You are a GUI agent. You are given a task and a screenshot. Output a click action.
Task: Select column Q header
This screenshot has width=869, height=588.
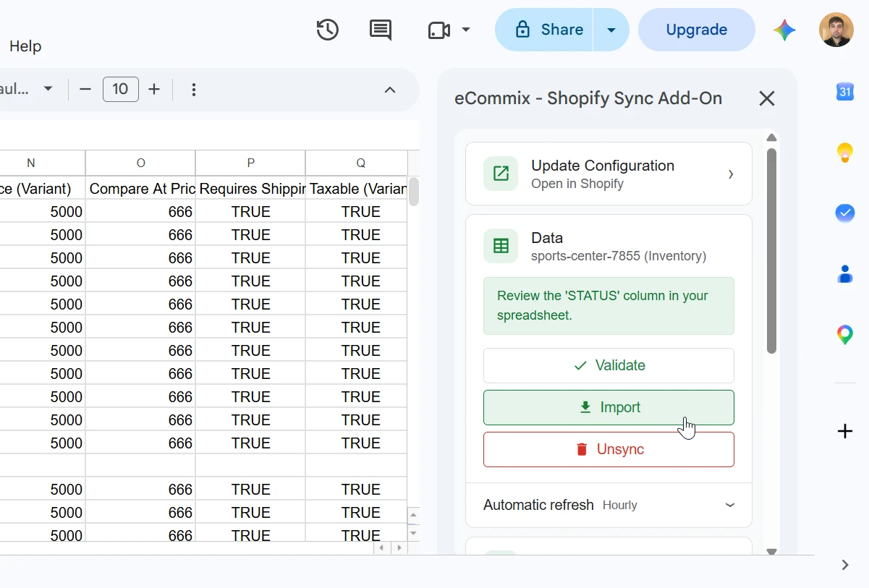357,163
